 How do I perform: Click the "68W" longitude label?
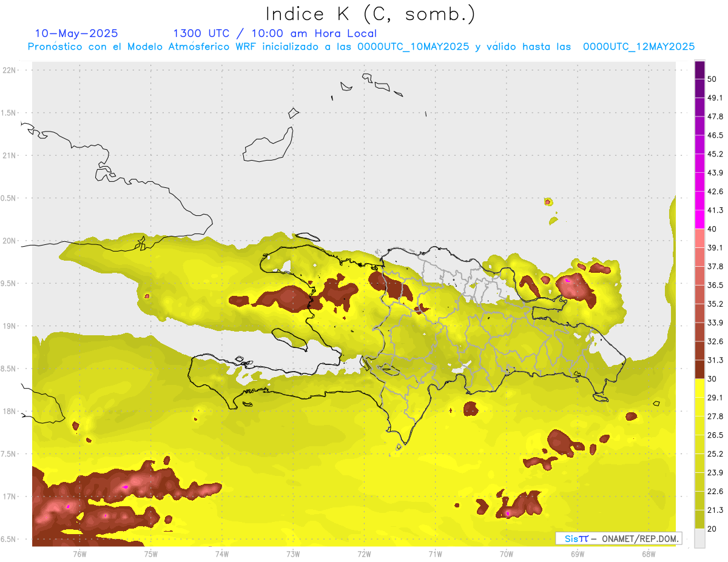point(649,554)
